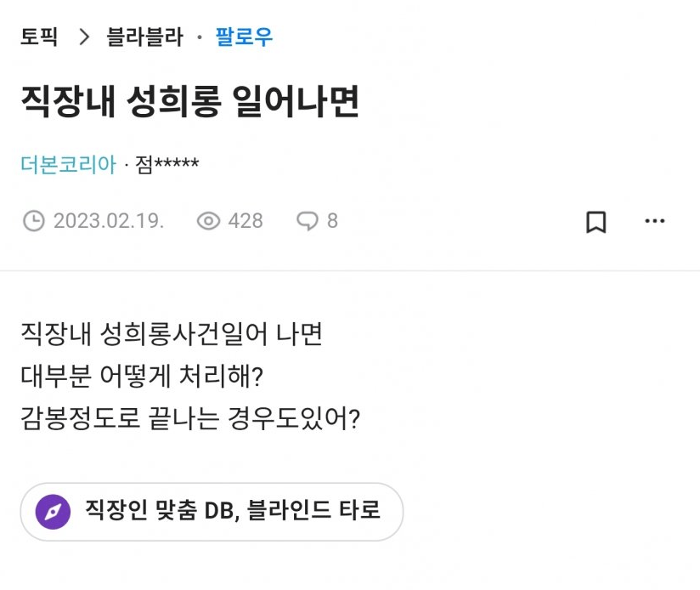Open the 블라블라 topic category
The image size is (700, 590).
tap(144, 37)
